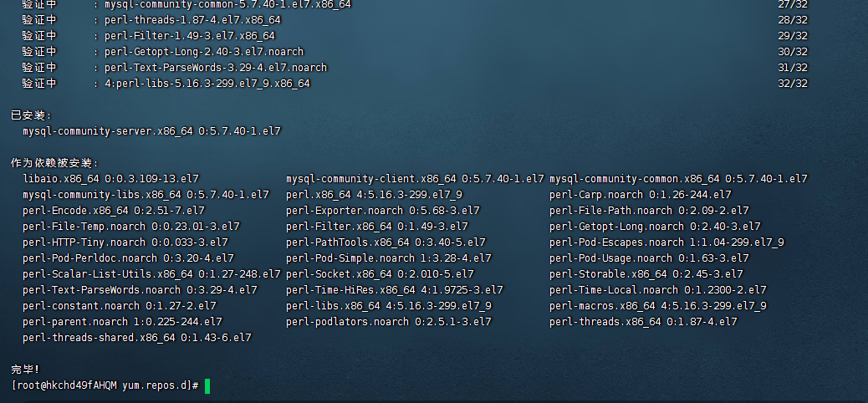This screenshot has width=868, height=403.
Task: Click the perl-Encode.x86_64 entry
Action: point(114,211)
